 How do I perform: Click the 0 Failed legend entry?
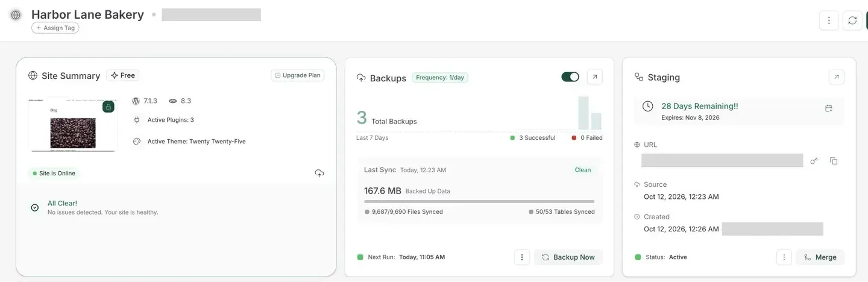click(587, 138)
